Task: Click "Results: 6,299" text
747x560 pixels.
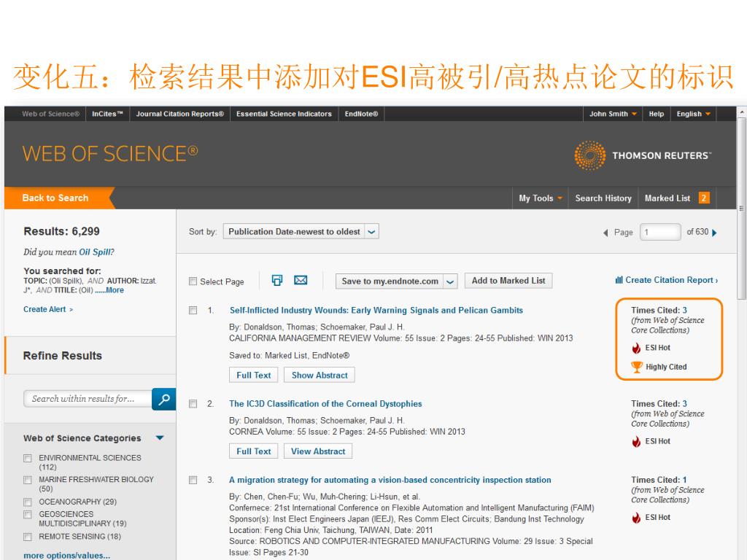Action: click(61, 231)
